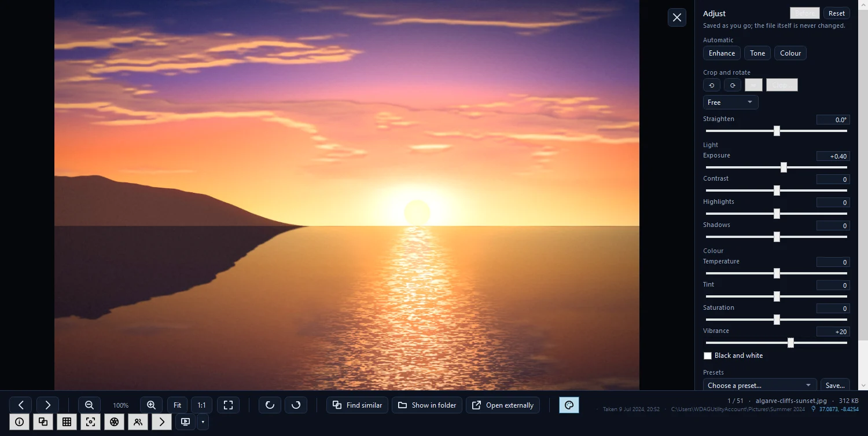Click the Vibrance value field showing +20
The image size is (868, 436).
tap(833, 332)
